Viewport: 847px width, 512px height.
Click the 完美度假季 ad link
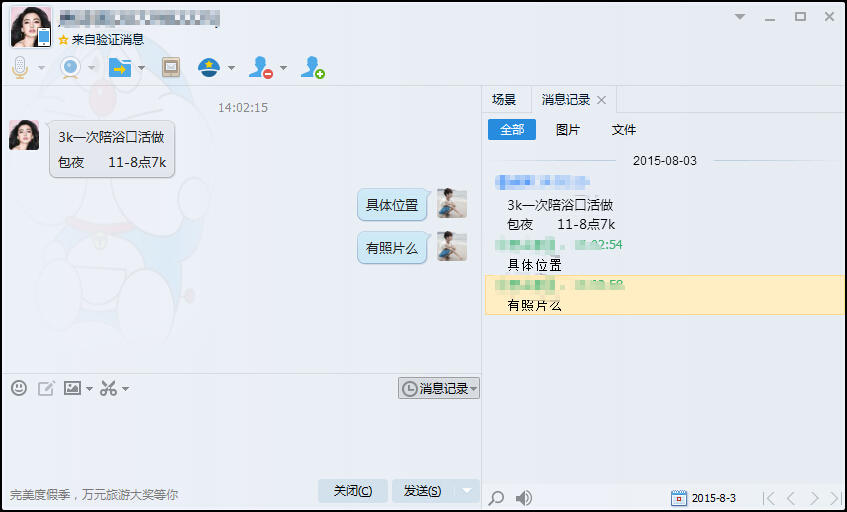[94, 494]
